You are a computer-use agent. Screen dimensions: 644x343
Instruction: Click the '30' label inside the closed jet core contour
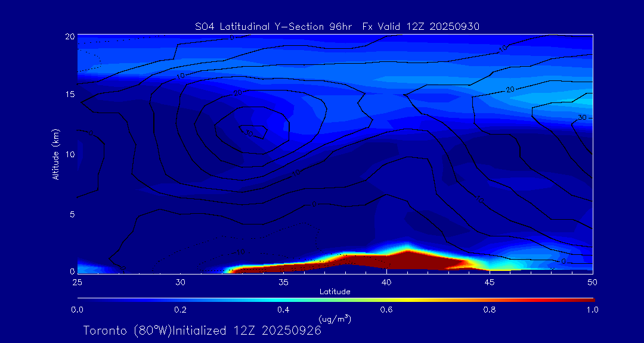coord(247,133)
